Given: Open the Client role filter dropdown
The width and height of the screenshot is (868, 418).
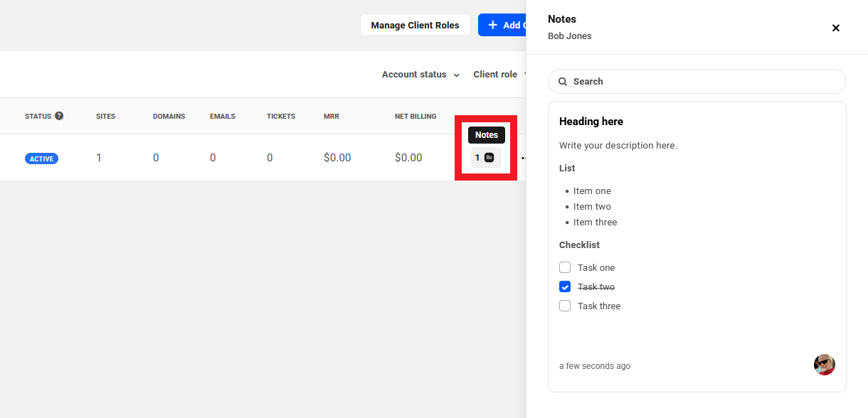Looking at the screenshot, I should [498, 74].
